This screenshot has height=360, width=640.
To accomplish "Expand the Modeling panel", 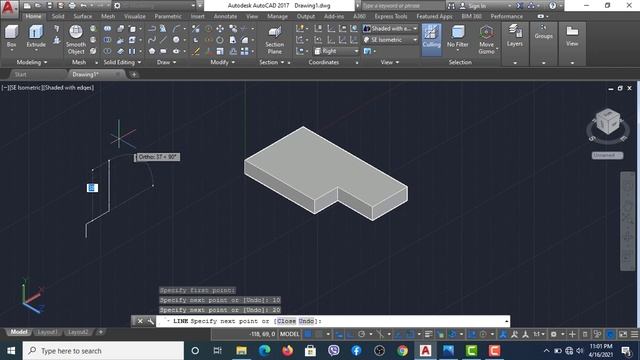I will 32,62.
